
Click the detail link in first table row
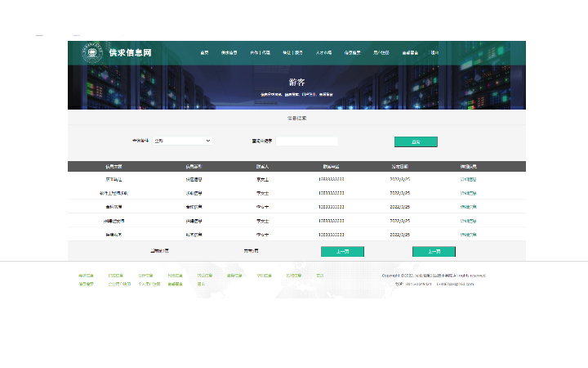468,178
